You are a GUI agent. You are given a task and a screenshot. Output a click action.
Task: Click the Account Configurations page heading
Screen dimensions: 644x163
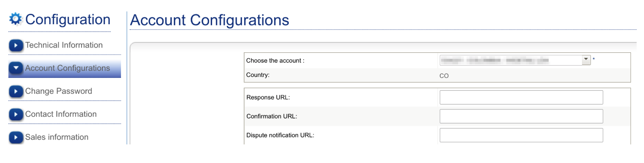click(209, 20)
